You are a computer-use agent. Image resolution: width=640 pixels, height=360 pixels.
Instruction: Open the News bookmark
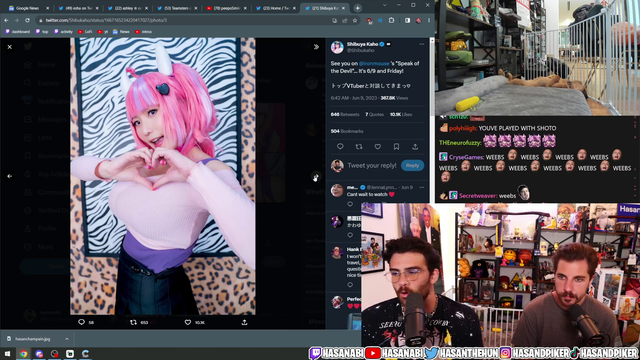[x=121, y=31]
